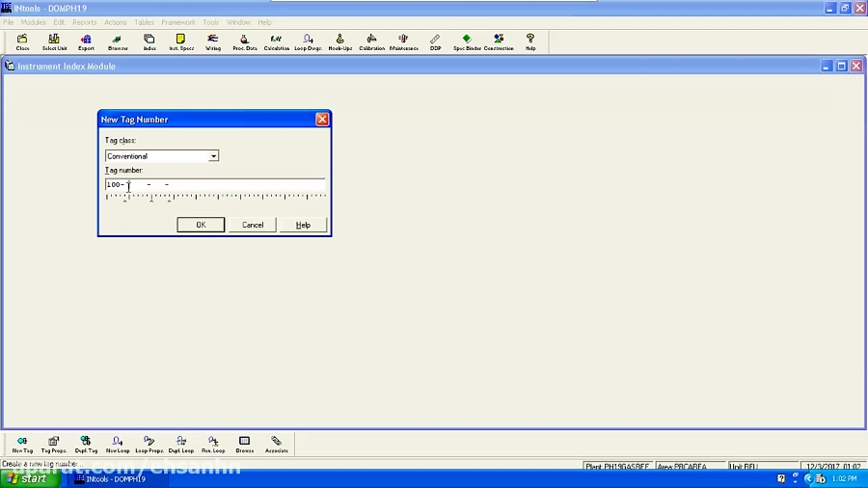Viewport: 868px width, 488px height.
Task: Open the Spec Binder module
Action: pos(467,42)
